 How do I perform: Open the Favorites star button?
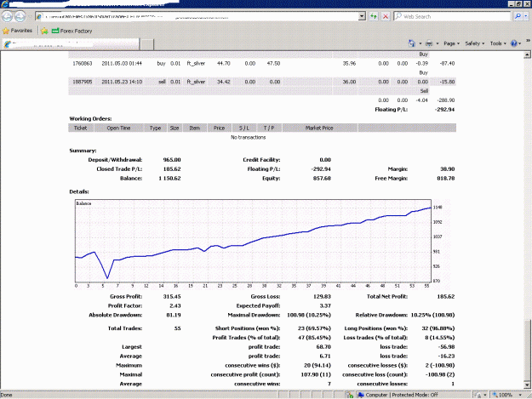(17, 31)
